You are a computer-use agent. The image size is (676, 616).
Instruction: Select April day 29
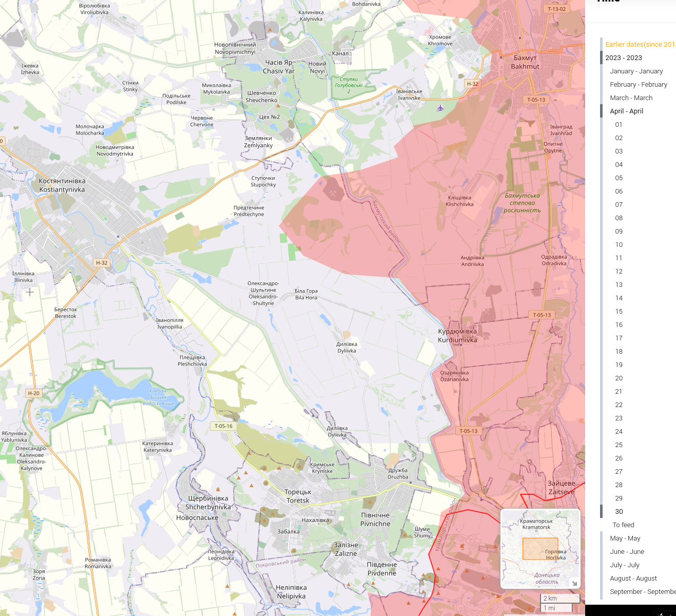[619, 498]
